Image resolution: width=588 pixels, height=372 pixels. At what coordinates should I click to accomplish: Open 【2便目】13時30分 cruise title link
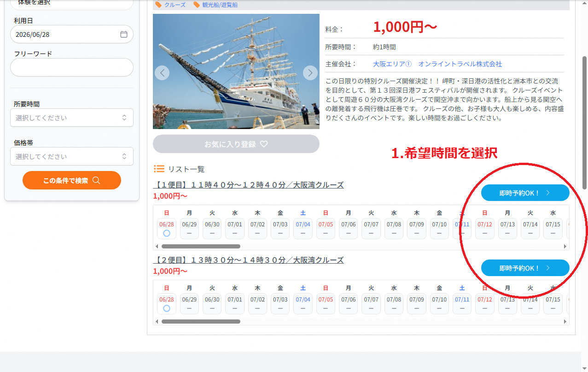248,260
